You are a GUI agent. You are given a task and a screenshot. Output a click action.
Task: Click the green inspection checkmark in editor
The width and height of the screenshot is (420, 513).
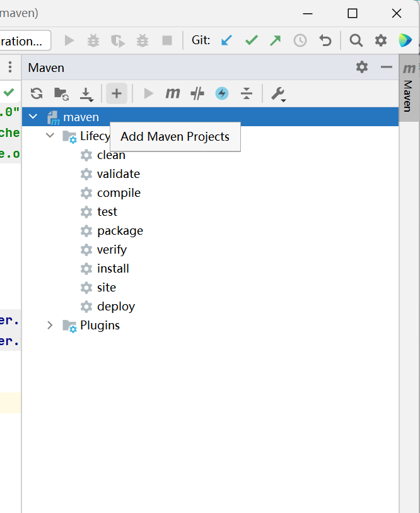click(x=8, y=92)
